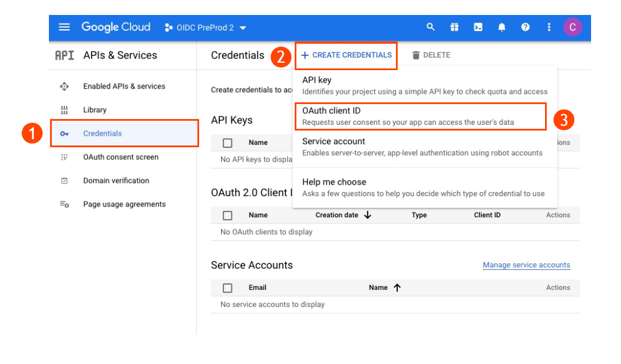Viewport: 621px width, 364px height.
Task: Open the hamburger navigation menu
Action: coord(64,28)
